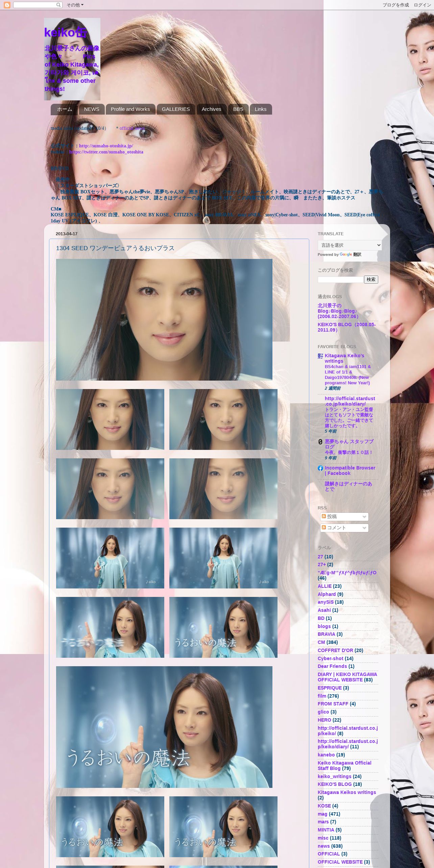Open Profile and Works tab
The image size is (434, 868).
(x=130, y=109)
